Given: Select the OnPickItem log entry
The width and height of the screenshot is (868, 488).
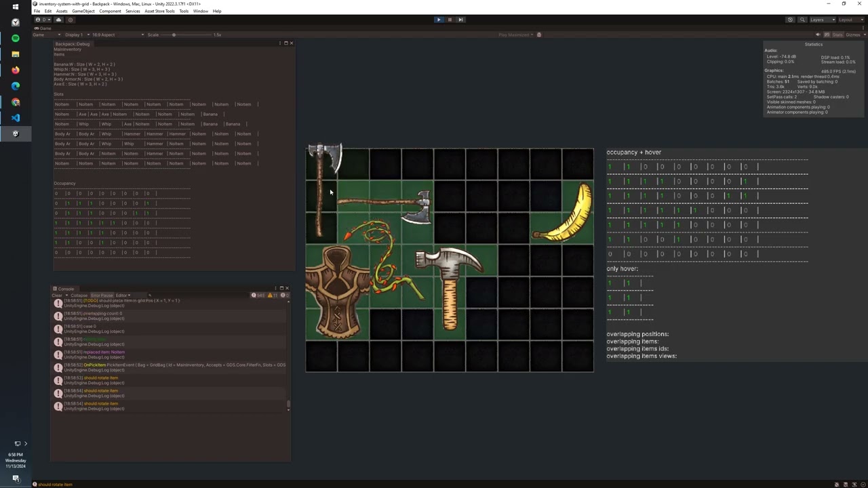Looking at the screenshot, I should pyautogui.click(x=170, y=367).
